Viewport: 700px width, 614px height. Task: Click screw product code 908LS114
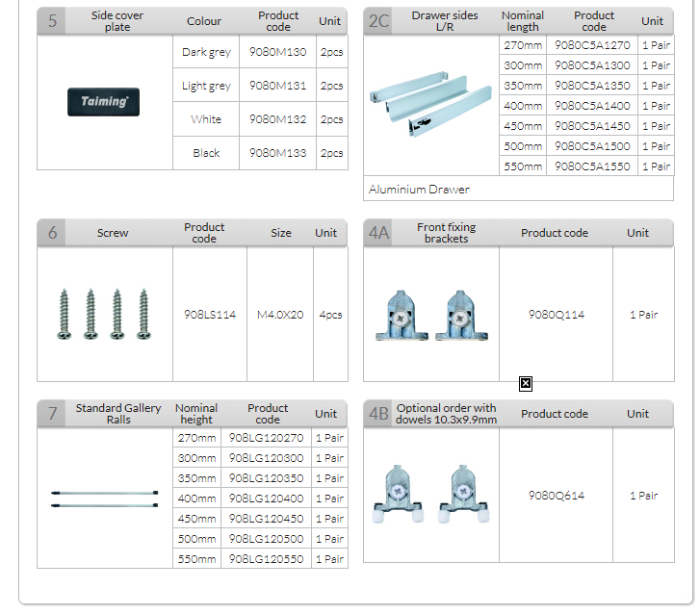point(209,315)
